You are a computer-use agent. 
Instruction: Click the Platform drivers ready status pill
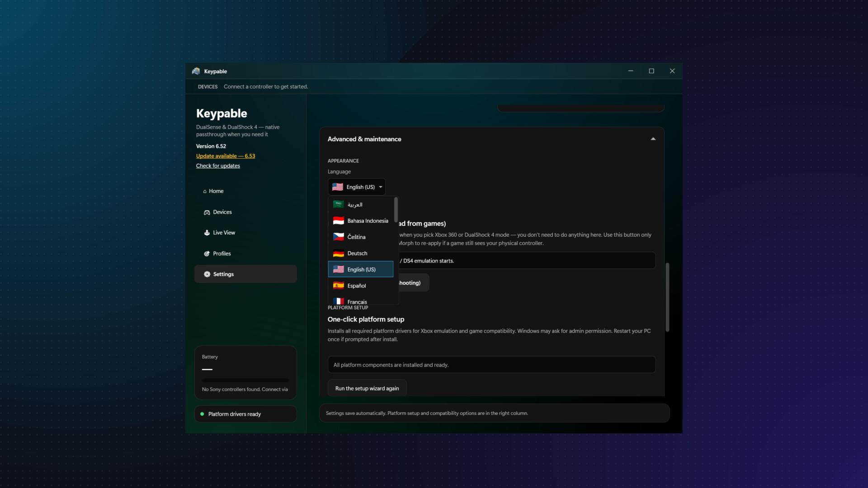click(x=245, y=414)
